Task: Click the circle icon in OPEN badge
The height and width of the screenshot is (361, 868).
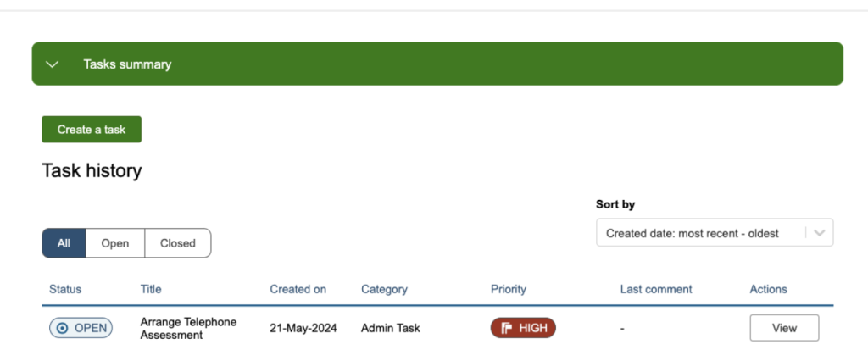Action: 63,328
